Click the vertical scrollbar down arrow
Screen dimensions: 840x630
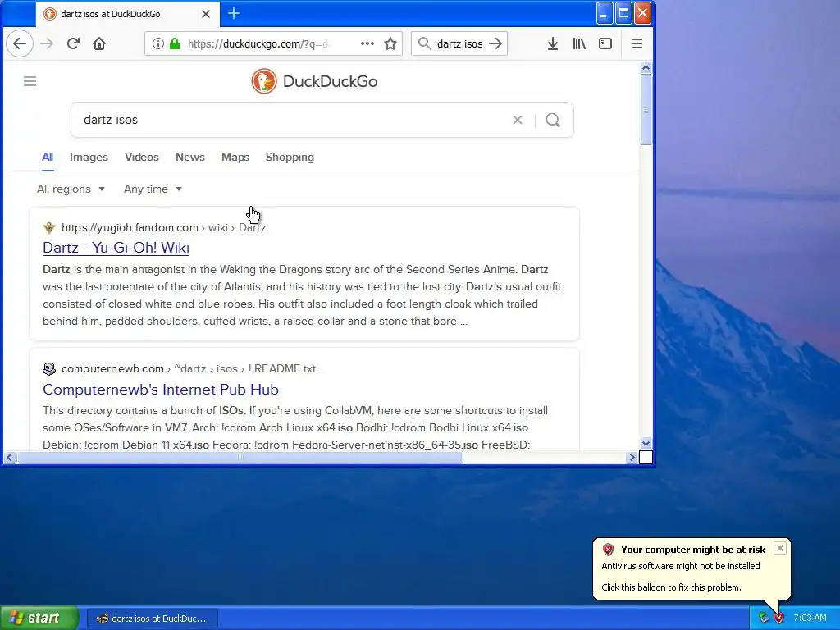click(646, 444)
